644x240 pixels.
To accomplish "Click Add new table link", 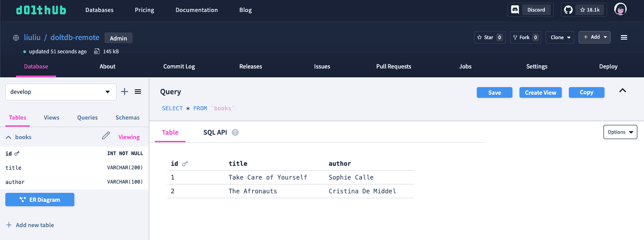I will (x=30, y=225).
